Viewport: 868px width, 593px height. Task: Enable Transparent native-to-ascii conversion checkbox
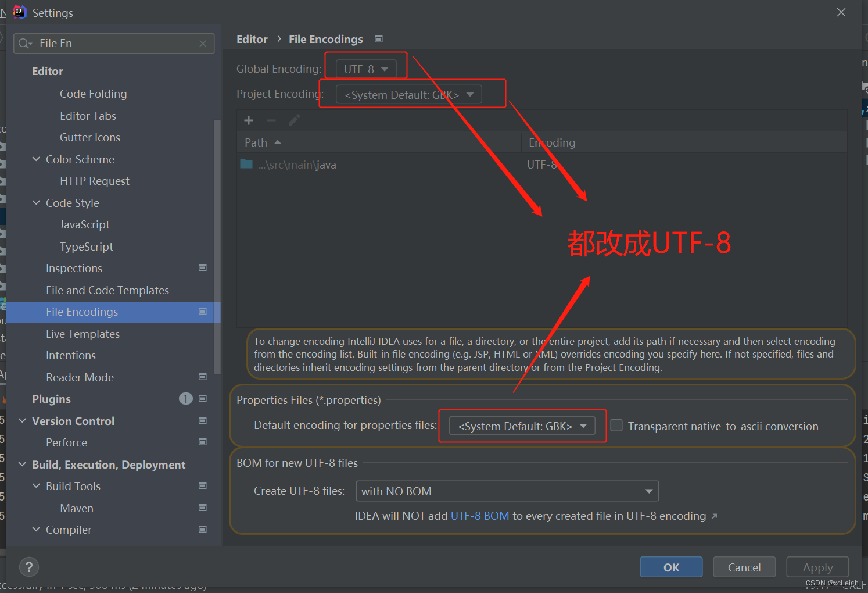[x=616, y=426]
